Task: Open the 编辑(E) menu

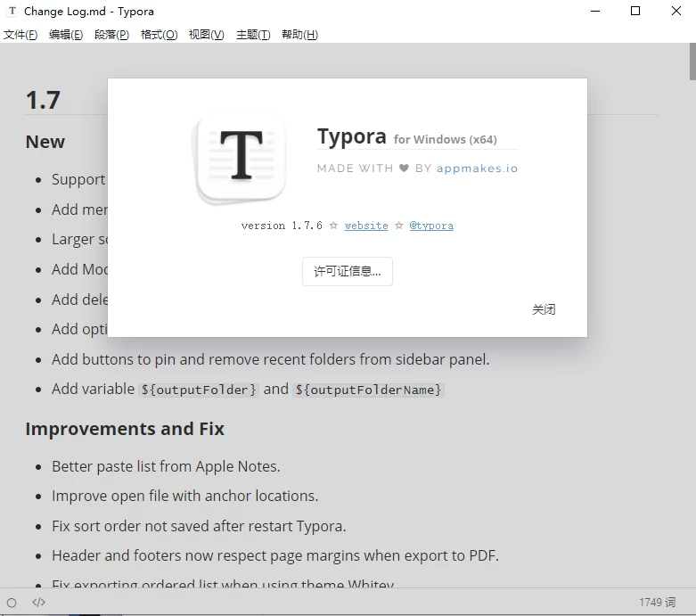Action: 66,35
